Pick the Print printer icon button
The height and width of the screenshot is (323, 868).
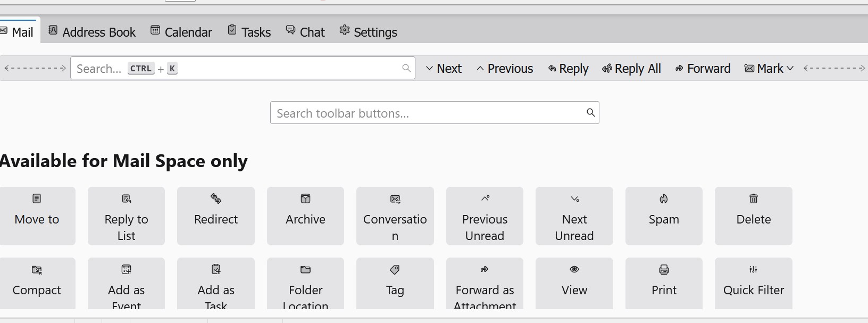click(664, 270)
